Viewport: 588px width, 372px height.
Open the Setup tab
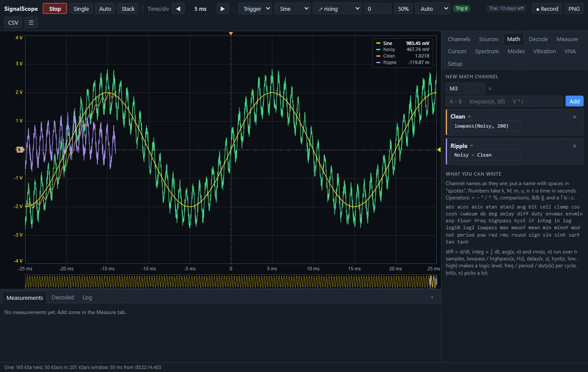[455, 64]
